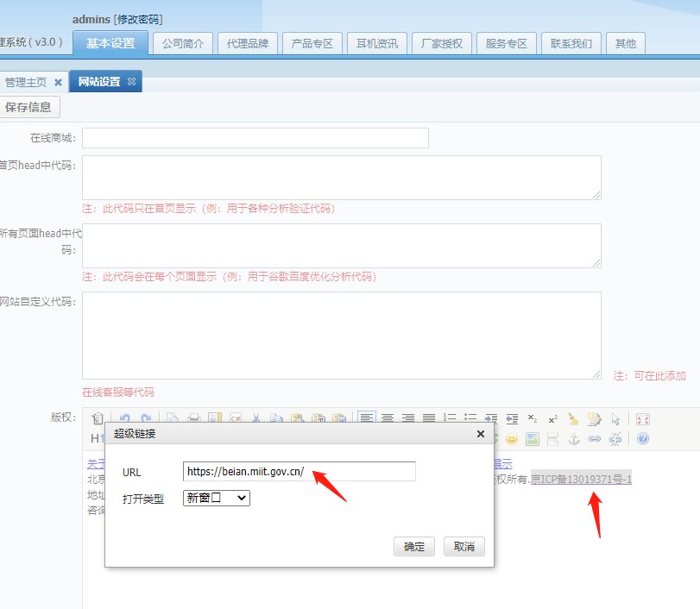Open the 打开类型 dropdown showing 新窗口
Viewport: 700px width, 609px height.
[x=217, y=498]
